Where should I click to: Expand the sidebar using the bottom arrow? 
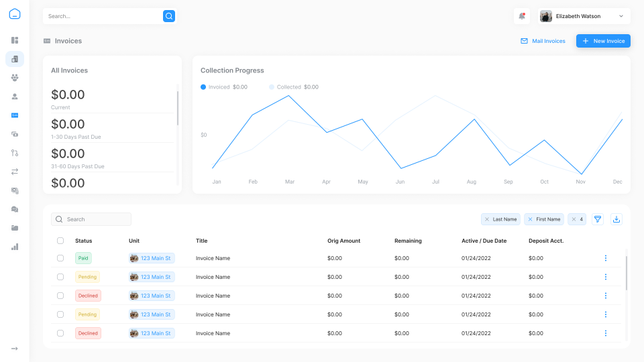click(x=15, y=349)
